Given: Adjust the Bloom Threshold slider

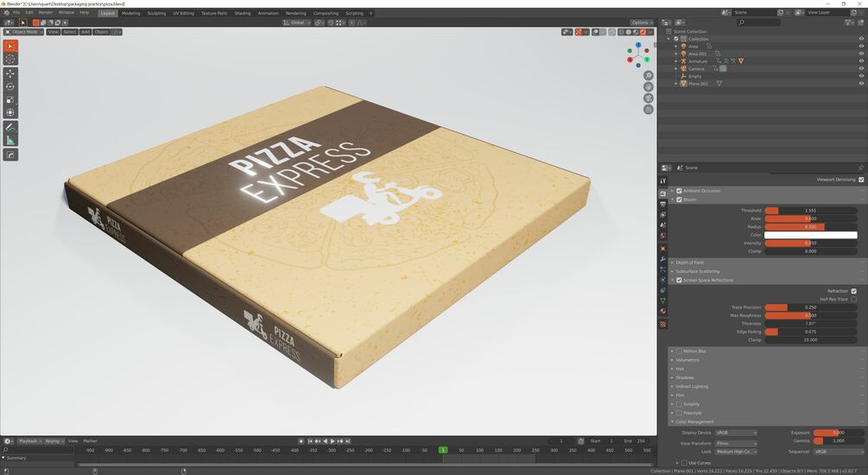Looking at the screenshot, I should coord(810,211).
